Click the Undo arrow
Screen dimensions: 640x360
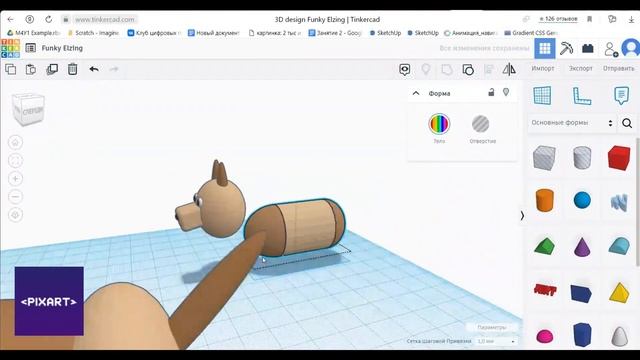pyautogui.click(x=94, y=69)
